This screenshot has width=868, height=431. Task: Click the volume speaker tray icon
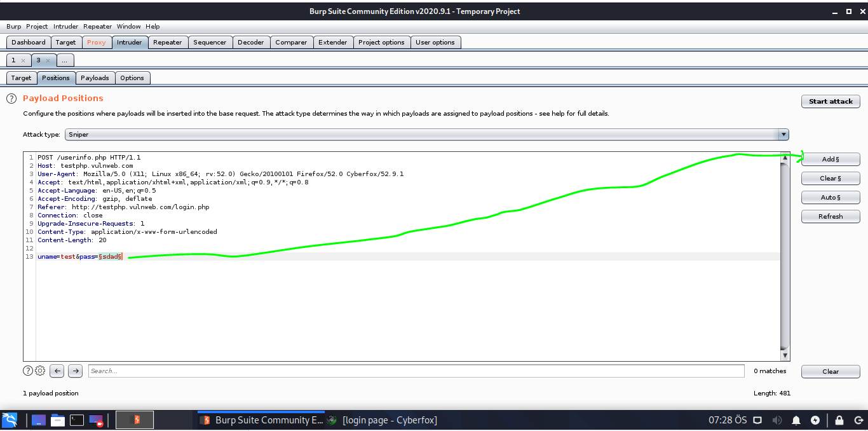tap(776, 420)
